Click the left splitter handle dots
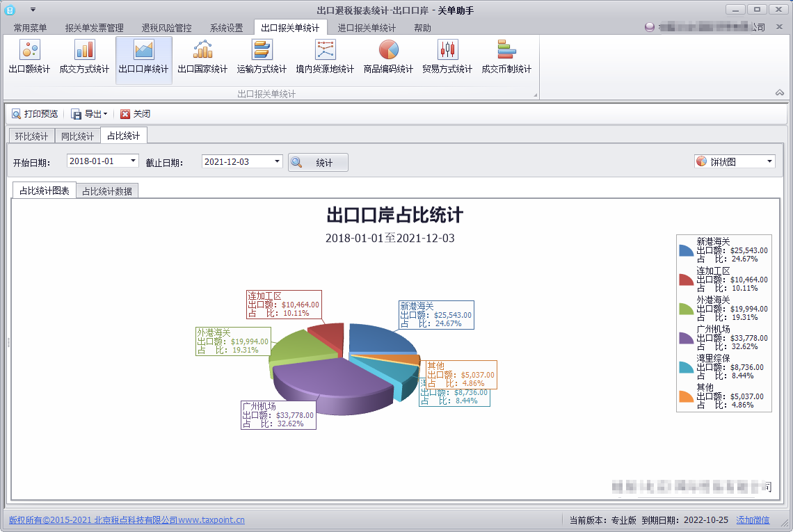The height and width of the screenshot is (532, 793). (x=8, y=342)
